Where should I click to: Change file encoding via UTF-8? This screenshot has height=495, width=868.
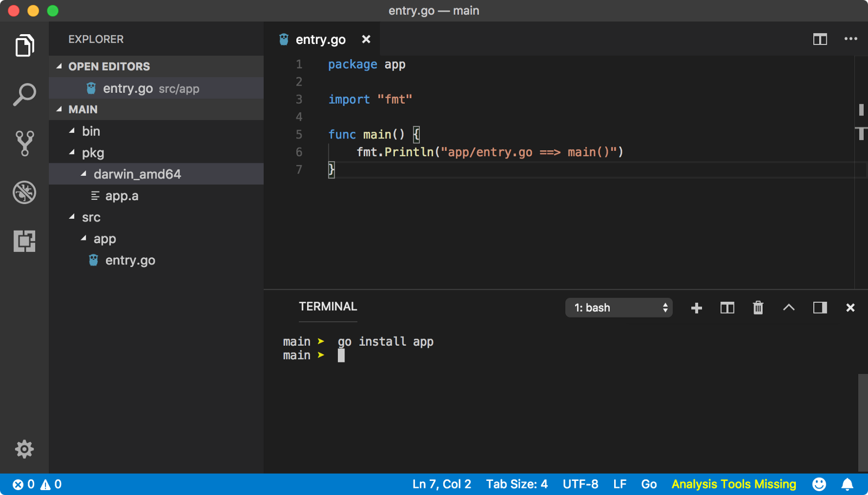(x=580, y=484)
